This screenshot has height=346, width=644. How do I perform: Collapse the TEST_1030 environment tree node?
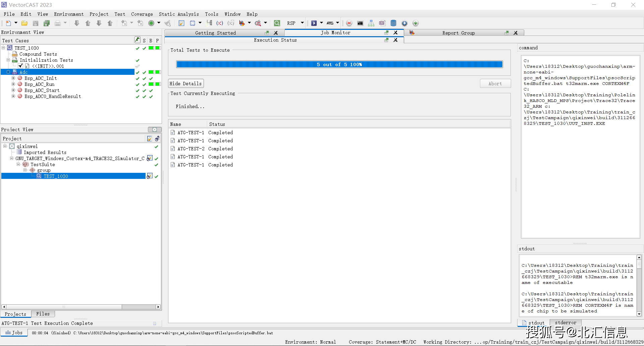(3, 48)
